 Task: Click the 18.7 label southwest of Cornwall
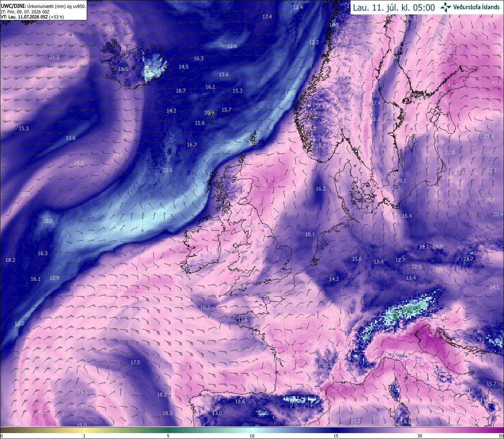click(205, 307)
